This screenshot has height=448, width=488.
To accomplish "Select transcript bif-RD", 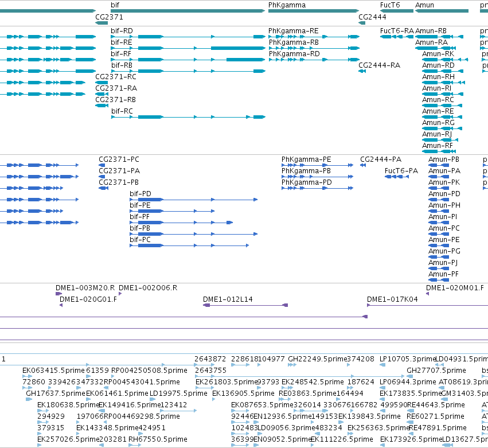I will coord(122,31).
